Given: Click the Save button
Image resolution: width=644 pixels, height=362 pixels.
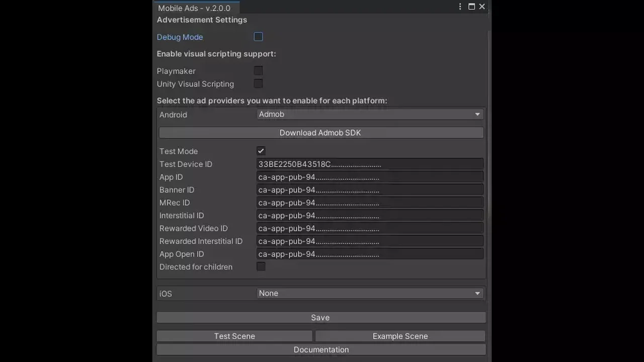Looking at the screenshot, I should (321, 318).
